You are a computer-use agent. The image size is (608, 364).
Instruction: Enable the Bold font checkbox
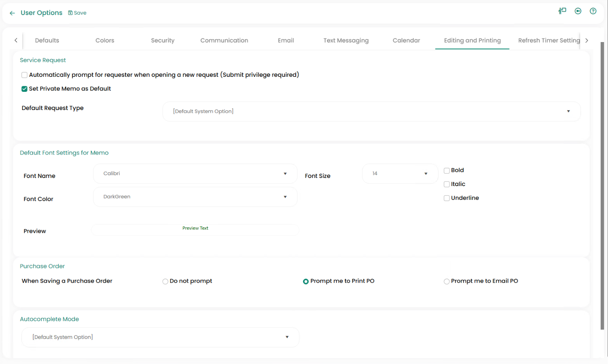[x=447, y=171]
